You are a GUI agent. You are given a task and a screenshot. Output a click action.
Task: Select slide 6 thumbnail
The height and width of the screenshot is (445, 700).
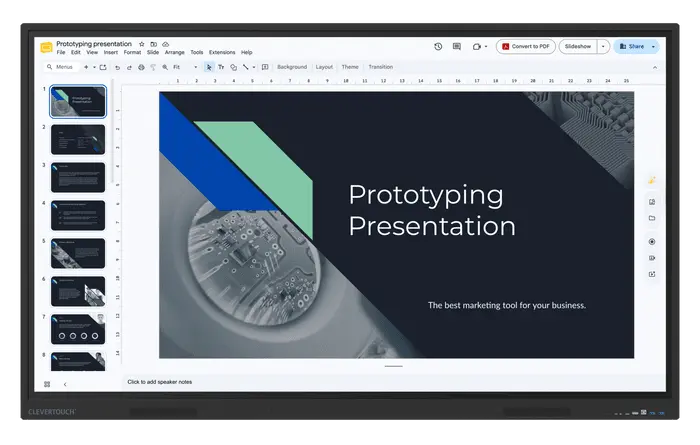click(x=78, y=291)
